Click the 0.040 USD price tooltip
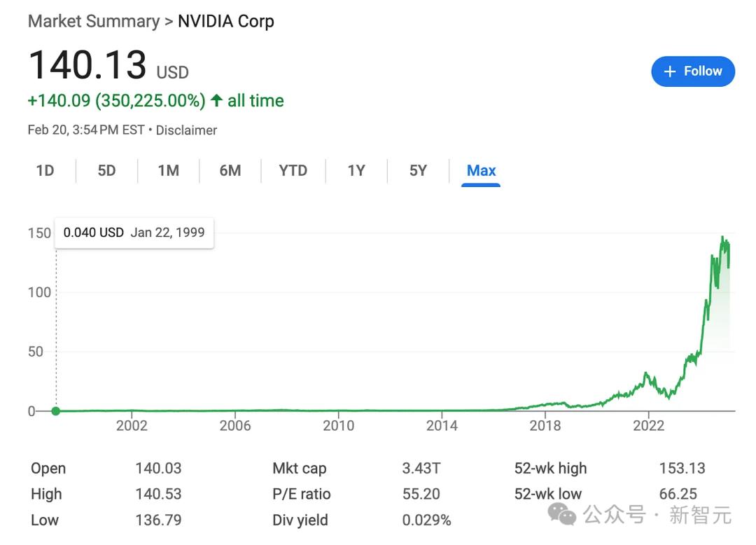Image resolution: width=756 pixels, height=545 pixels. click(134, 233)
